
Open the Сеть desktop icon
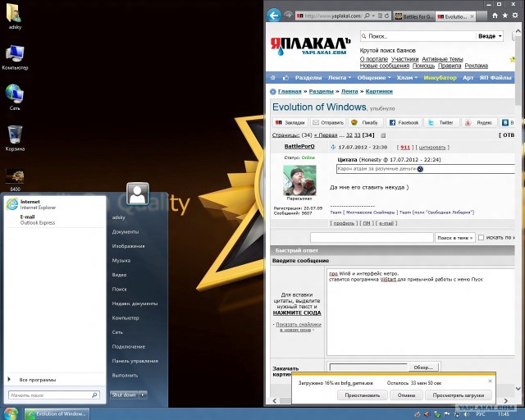(15, 97)
